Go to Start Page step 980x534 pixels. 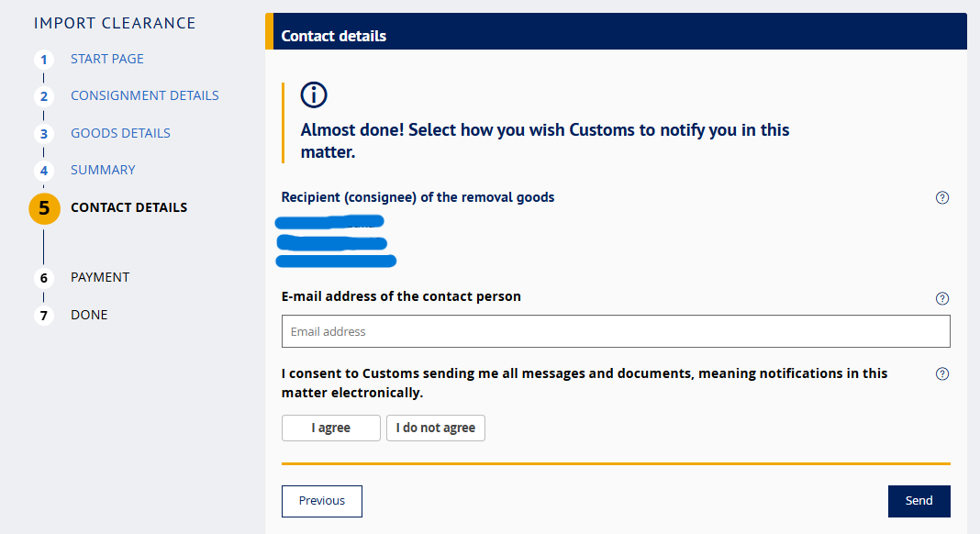coord(107,59)
